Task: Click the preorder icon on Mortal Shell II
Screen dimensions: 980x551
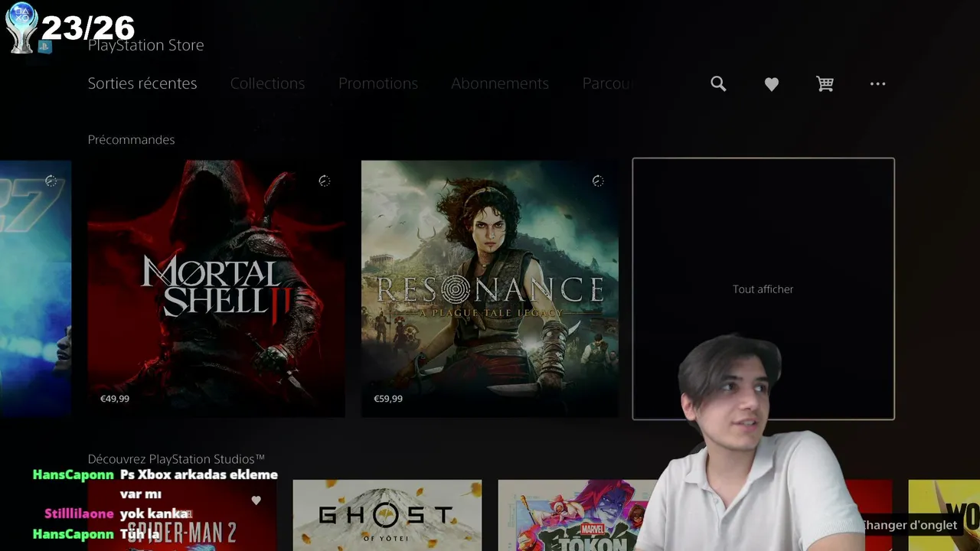Action: pos(325,181)
